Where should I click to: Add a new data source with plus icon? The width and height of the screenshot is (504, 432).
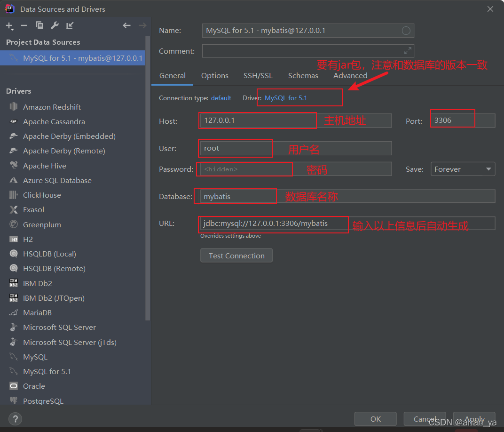[10, 26]
